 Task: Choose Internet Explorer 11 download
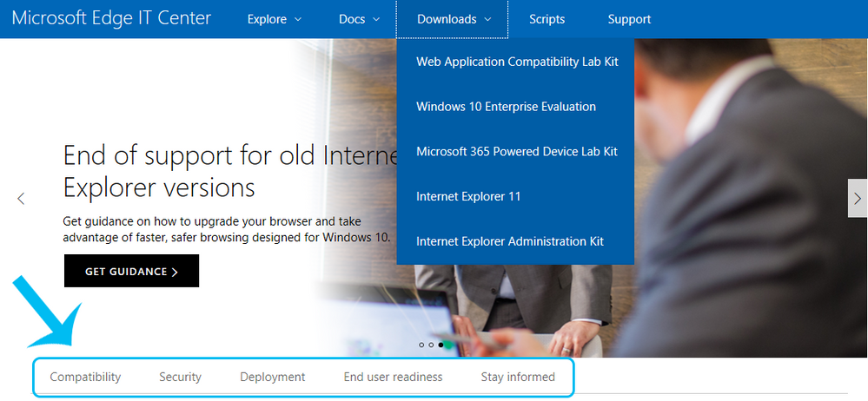coord(468,196)
